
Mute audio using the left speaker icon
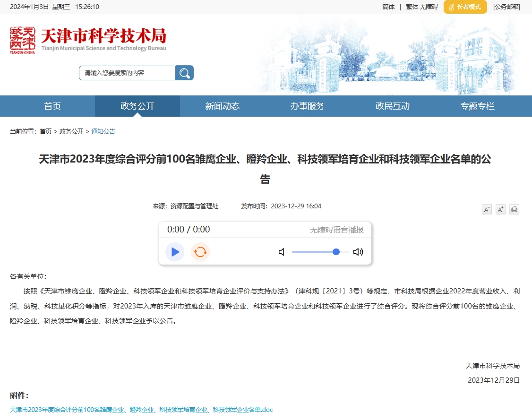[x=282, y=252]
